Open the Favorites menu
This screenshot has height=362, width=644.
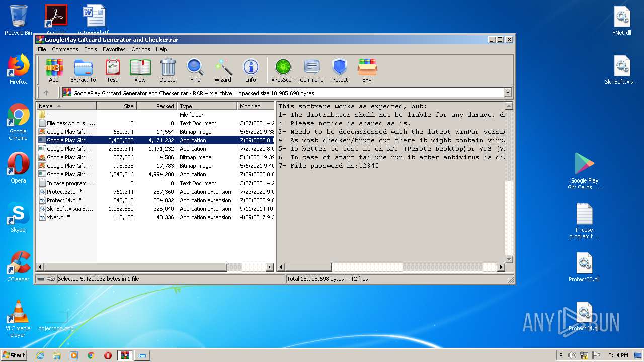pyautogui.click(x=114, y=49)
